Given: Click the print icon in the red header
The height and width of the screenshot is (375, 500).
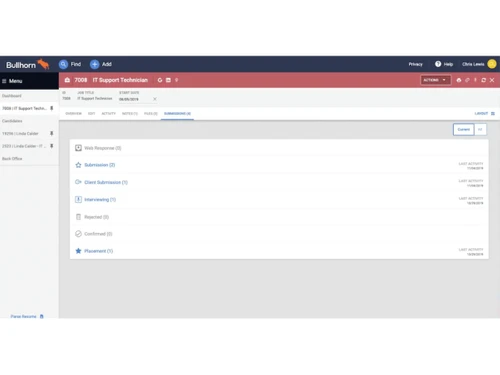Looking at the screenshot, I should click(459, 80).
